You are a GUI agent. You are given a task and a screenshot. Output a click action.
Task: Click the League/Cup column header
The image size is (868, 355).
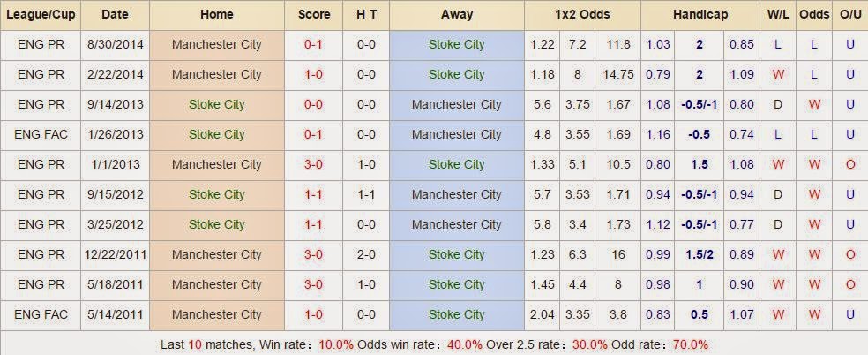[x=42, y=14]
